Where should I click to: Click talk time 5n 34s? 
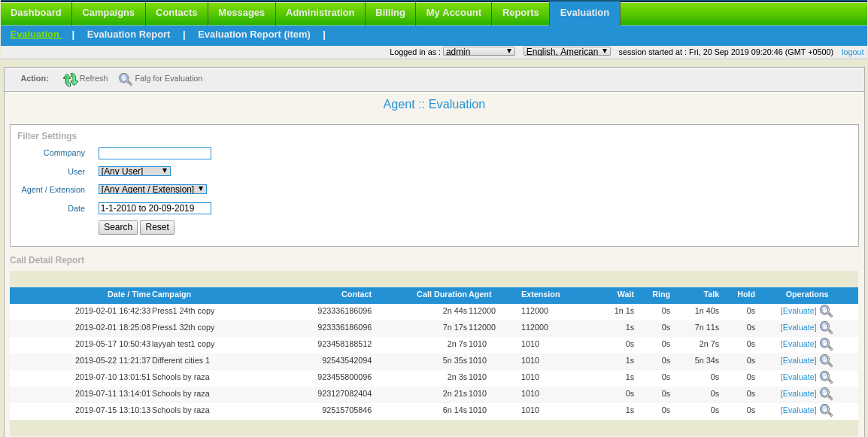pos(707,360)
